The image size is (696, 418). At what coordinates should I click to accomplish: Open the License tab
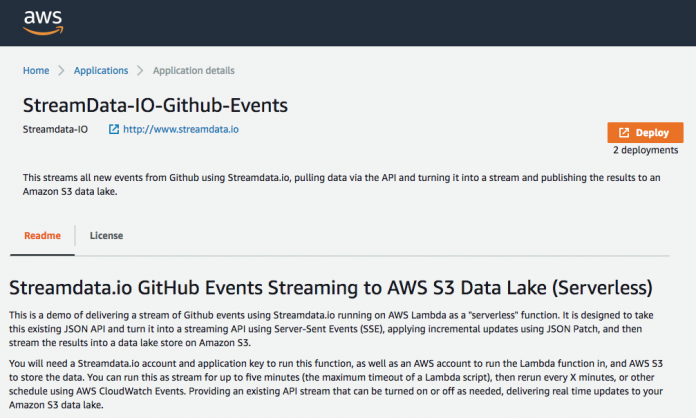click(x=106, y=236)
